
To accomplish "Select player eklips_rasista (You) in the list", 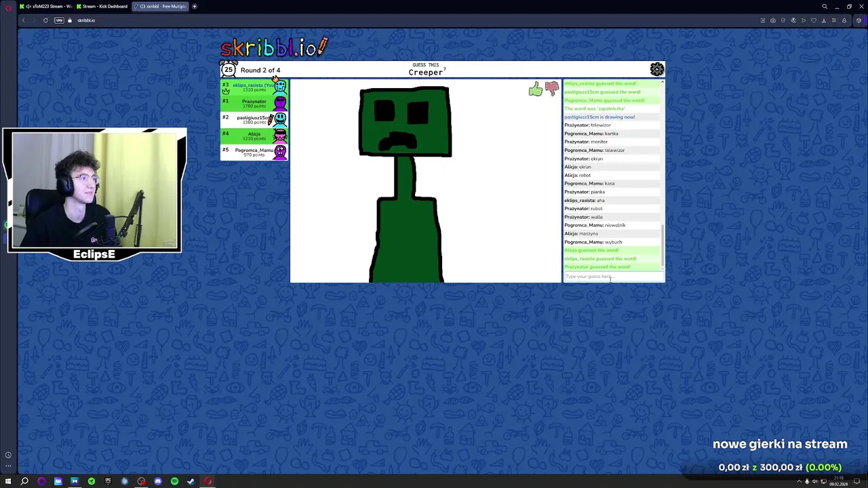I will pyautogui.click(x=254, y=87).
